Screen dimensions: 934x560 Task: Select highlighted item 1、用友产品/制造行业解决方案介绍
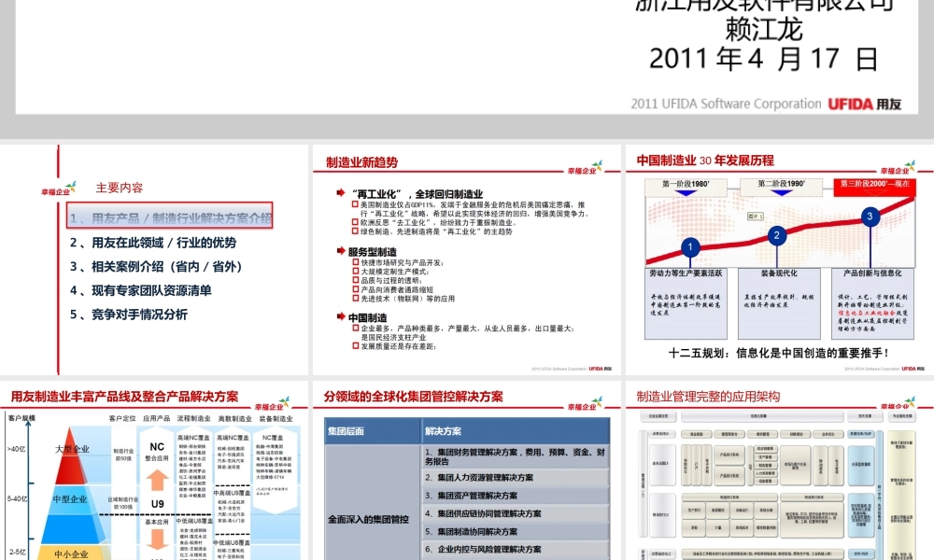coord(170,216)
